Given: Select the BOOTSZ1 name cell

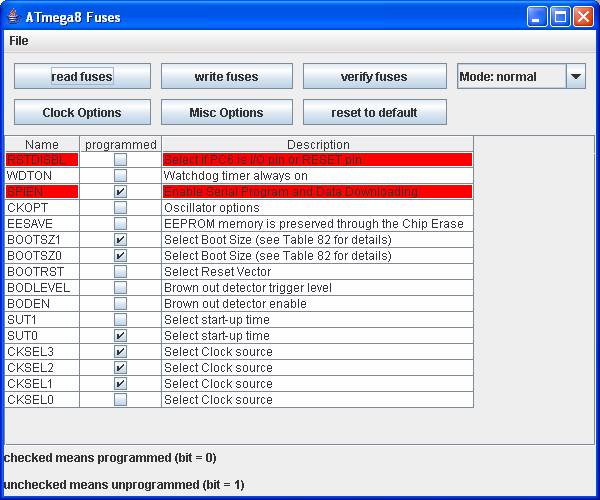Looking at the screenshot, I should (x=42, y=239).
